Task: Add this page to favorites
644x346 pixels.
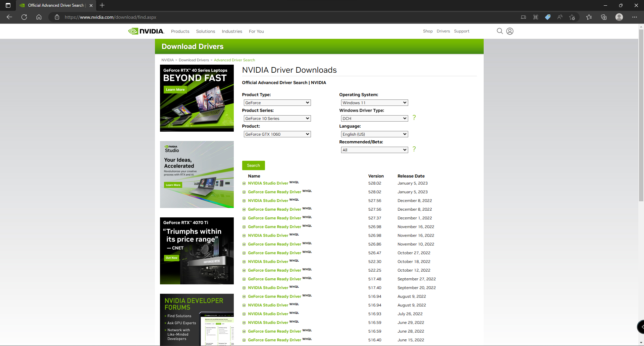Action: 572,17
